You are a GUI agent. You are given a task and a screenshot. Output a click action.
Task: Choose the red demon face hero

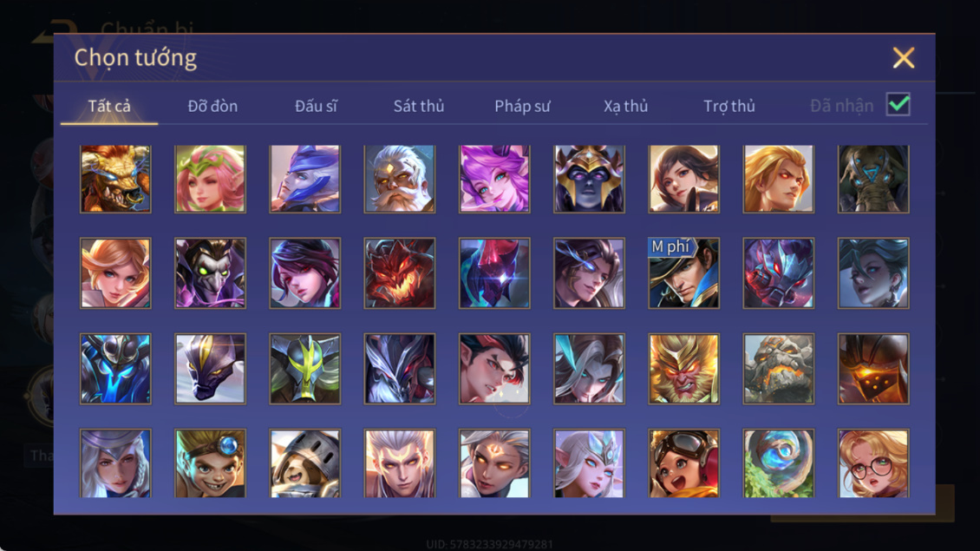(x=400, y=272)
